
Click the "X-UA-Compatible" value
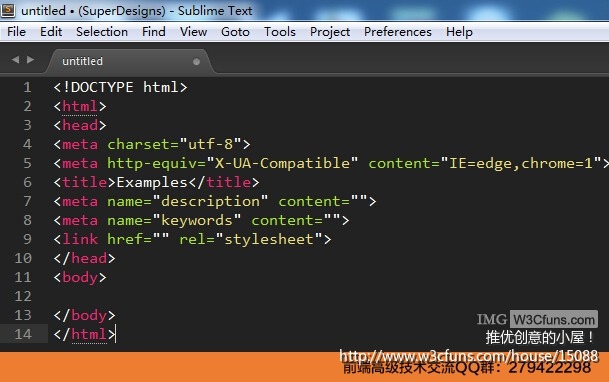click(282, 163)
